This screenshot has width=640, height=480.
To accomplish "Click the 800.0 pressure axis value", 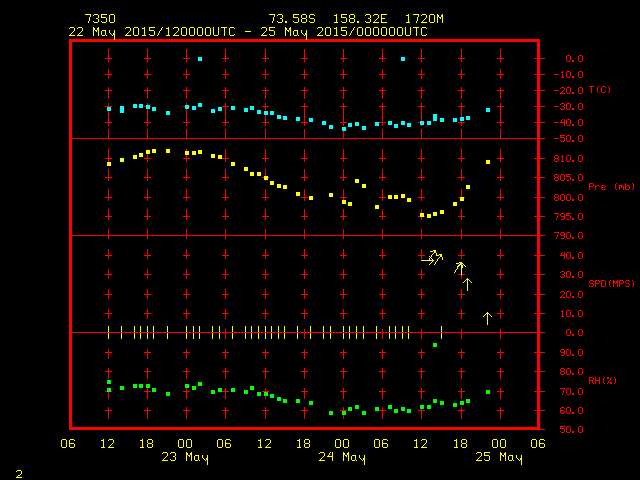I will pyautogui.click(x=569, y=198).
